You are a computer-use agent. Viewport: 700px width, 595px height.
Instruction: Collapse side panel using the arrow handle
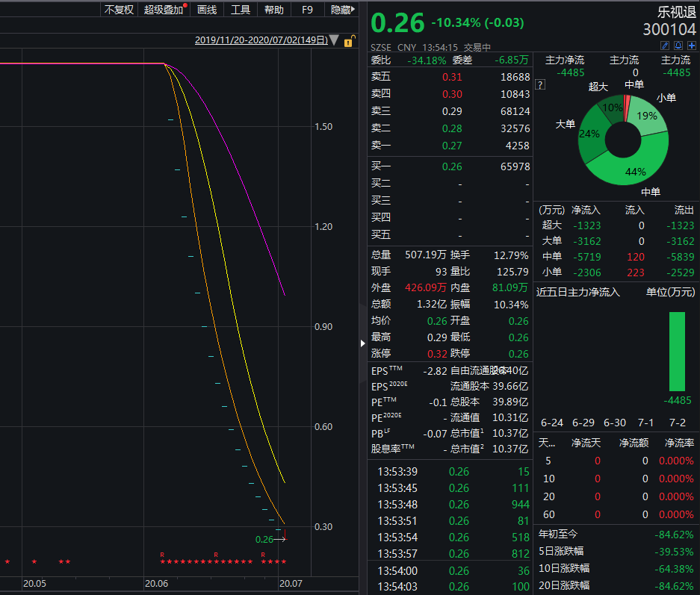click(x=363, y=343)
